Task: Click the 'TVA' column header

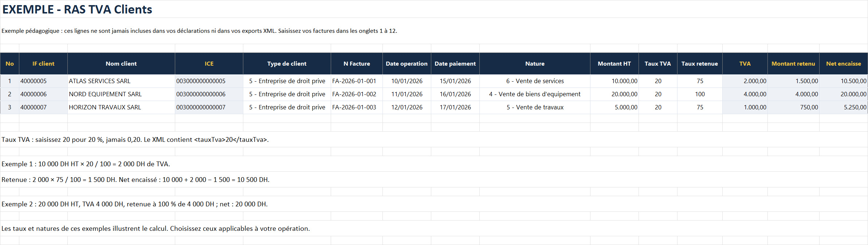Action: point(745,63)
